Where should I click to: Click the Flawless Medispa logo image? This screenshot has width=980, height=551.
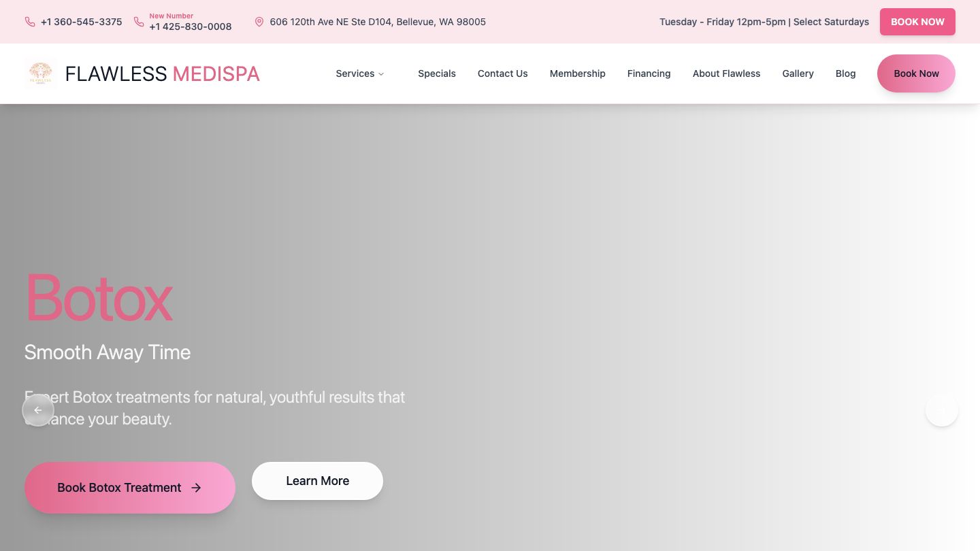click(x=41, y=73)
